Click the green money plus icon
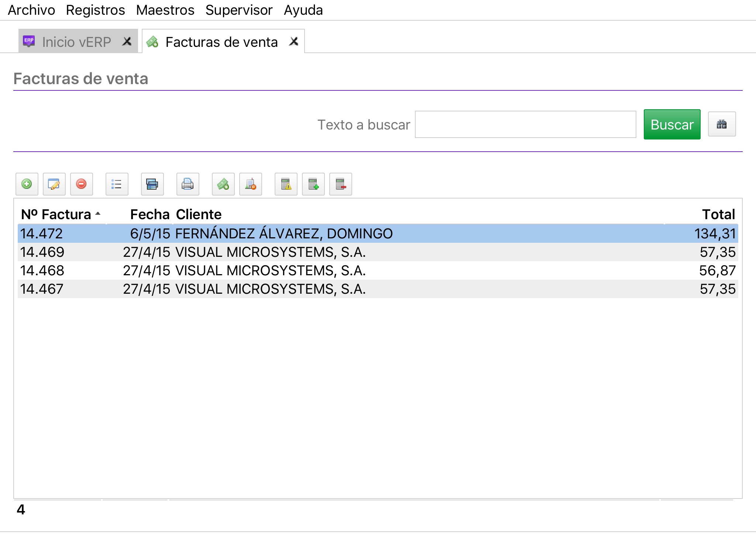The width and height of the screenshot is (756, 552). click(x=223, y=184)
